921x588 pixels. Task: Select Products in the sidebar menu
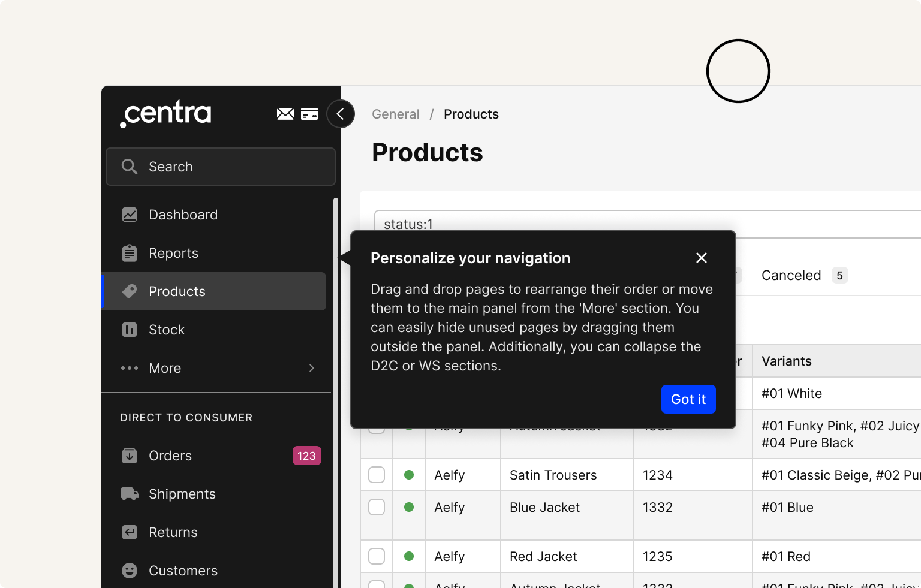[177, 291]
